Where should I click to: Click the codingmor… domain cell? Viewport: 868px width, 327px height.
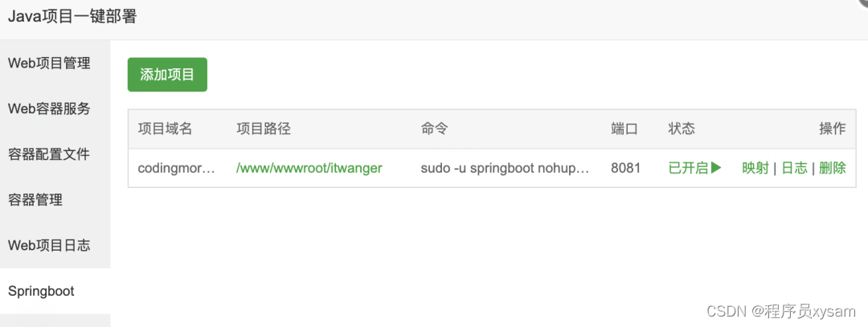tap(176, 168)
